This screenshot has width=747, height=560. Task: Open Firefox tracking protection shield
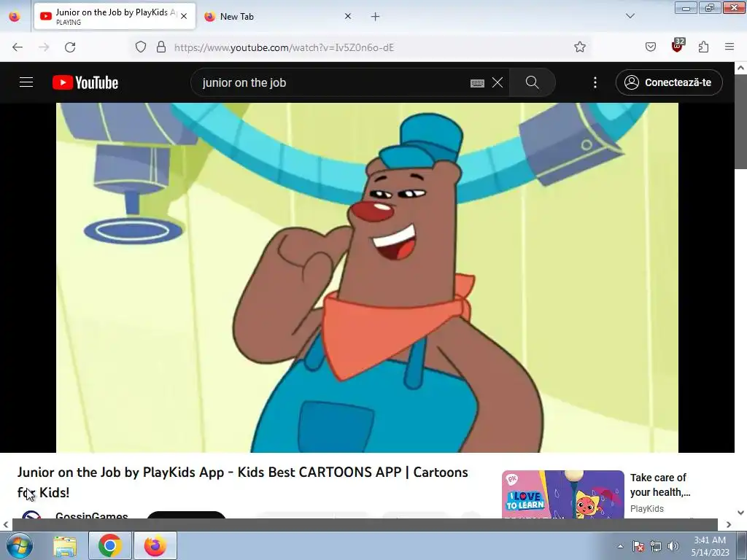coord(141,47)
